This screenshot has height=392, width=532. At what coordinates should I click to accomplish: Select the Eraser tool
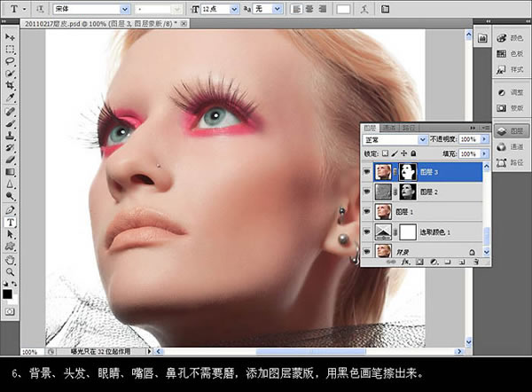point(10,160)
